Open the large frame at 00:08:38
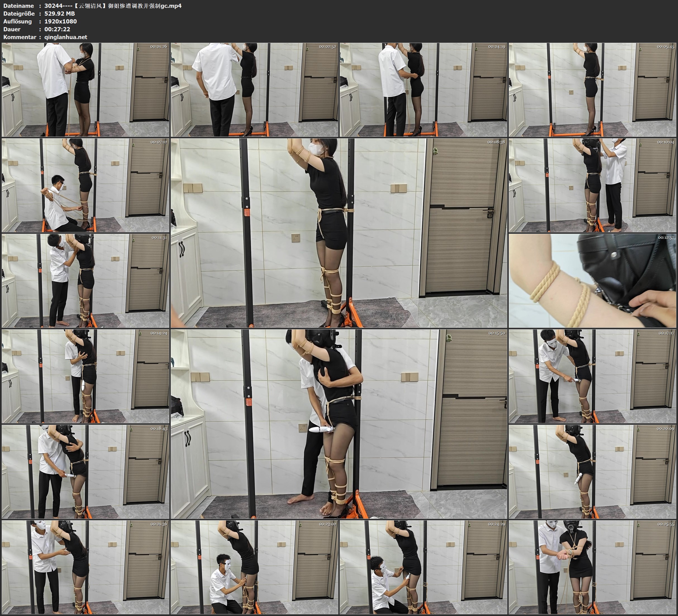This screenshot has height=616, width=678. coord(339,233)
